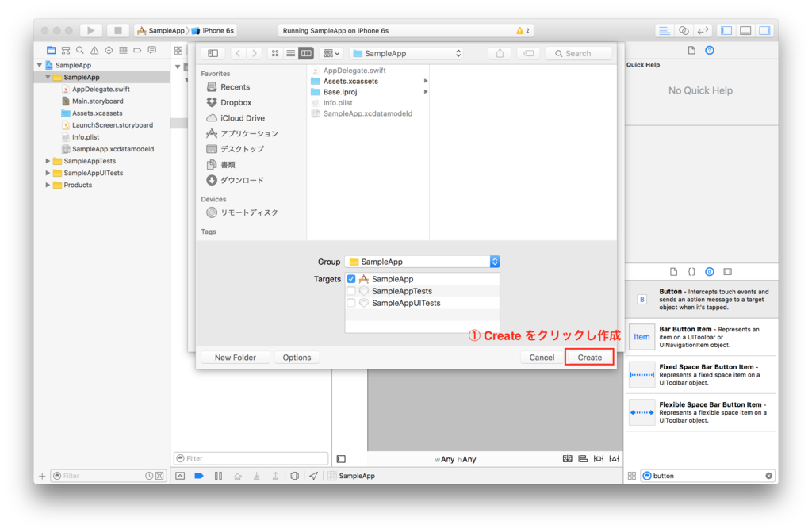The width and height of the screenshot is (812, 532).
Task: Click the Stop button in Xcode toolbar
Action: [118, 31]
